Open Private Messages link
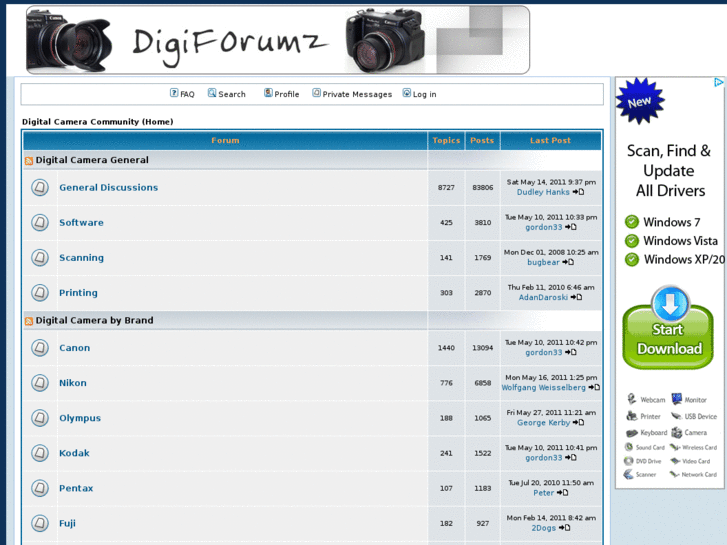 [x=357, y=94]
